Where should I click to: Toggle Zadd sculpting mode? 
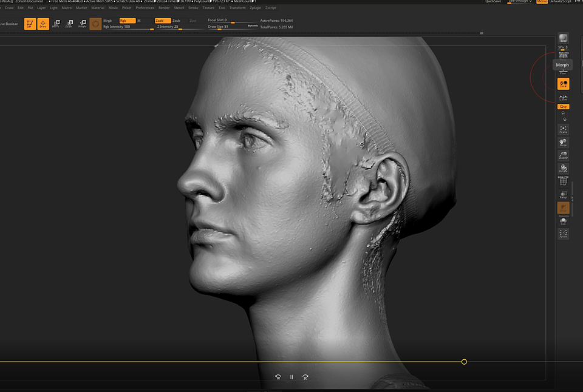pyautogui.click(x=163, y=21)
